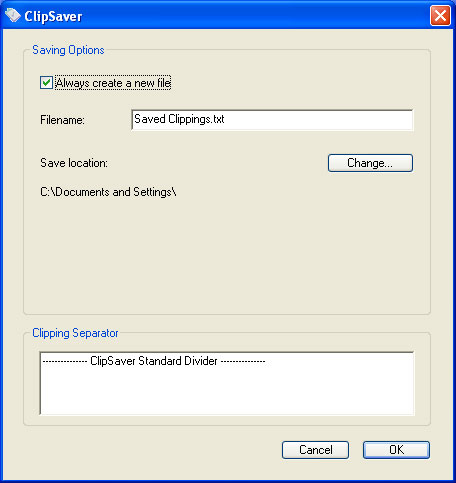Click the Documents and Settings path text

(108, 192)
